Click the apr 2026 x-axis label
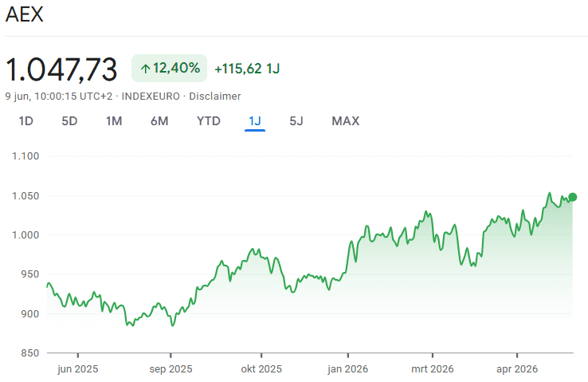Viewport: 588px width, 382px height. tap(517, 369)
